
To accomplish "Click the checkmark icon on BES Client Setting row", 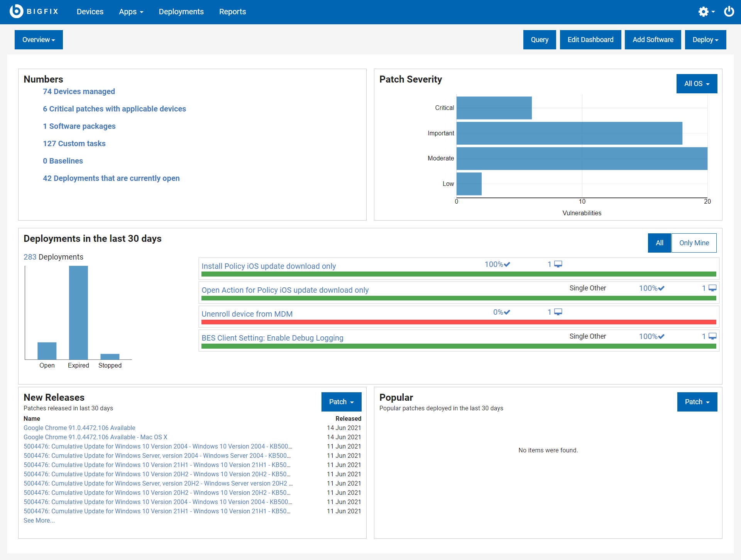I will point(661,336).
